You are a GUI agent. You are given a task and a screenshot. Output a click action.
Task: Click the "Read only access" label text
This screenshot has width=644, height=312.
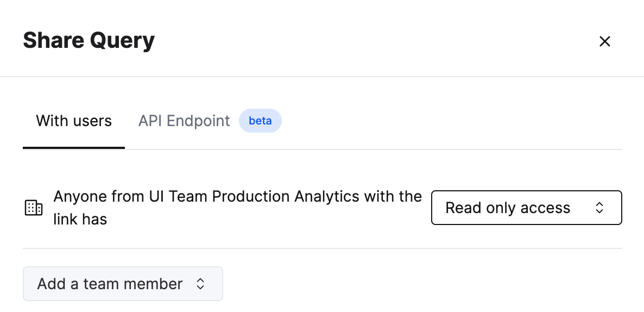pyautogui.click(x=508, y=208)
